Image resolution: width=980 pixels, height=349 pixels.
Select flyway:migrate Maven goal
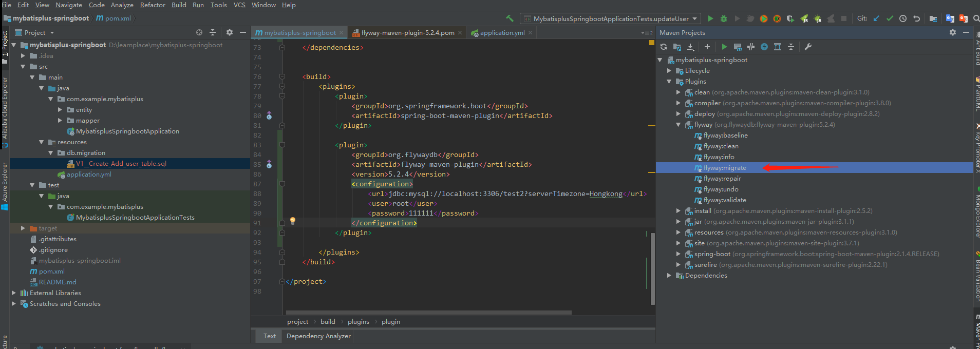pos(725,167)
